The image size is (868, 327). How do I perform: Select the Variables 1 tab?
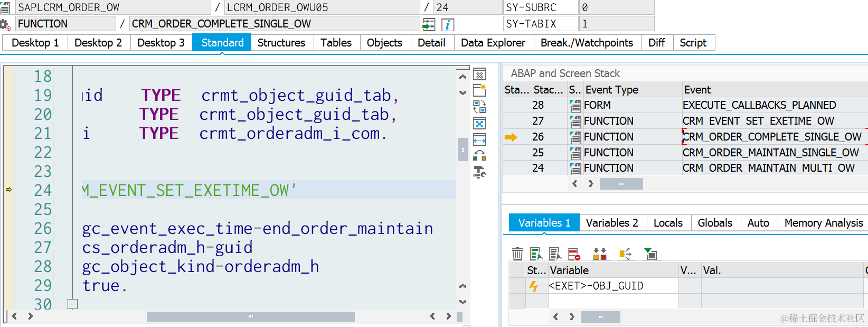pos(544,223)
